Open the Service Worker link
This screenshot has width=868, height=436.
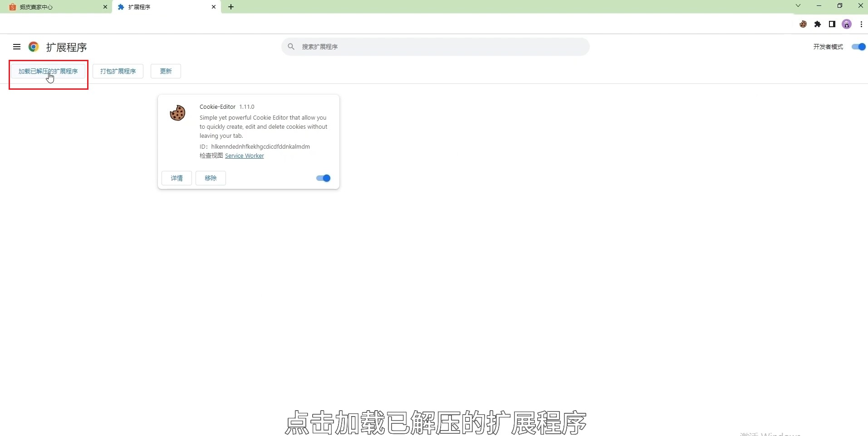[244, 155]
